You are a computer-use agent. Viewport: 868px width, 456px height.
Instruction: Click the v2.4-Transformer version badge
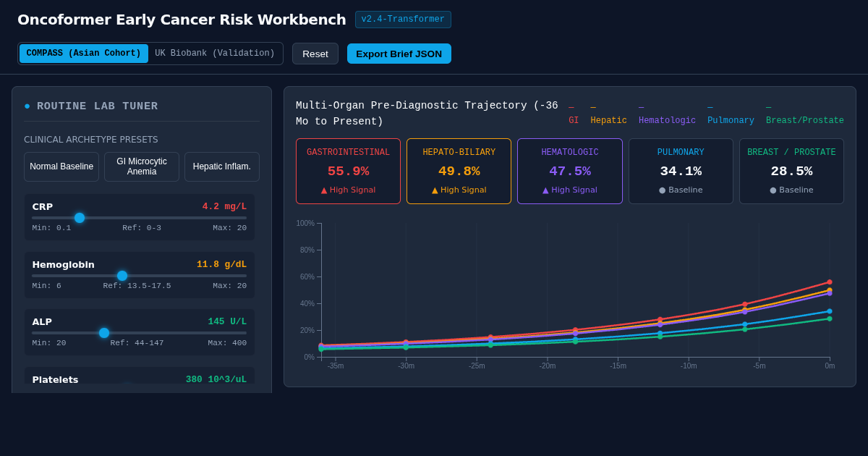[x=403, y=20]
